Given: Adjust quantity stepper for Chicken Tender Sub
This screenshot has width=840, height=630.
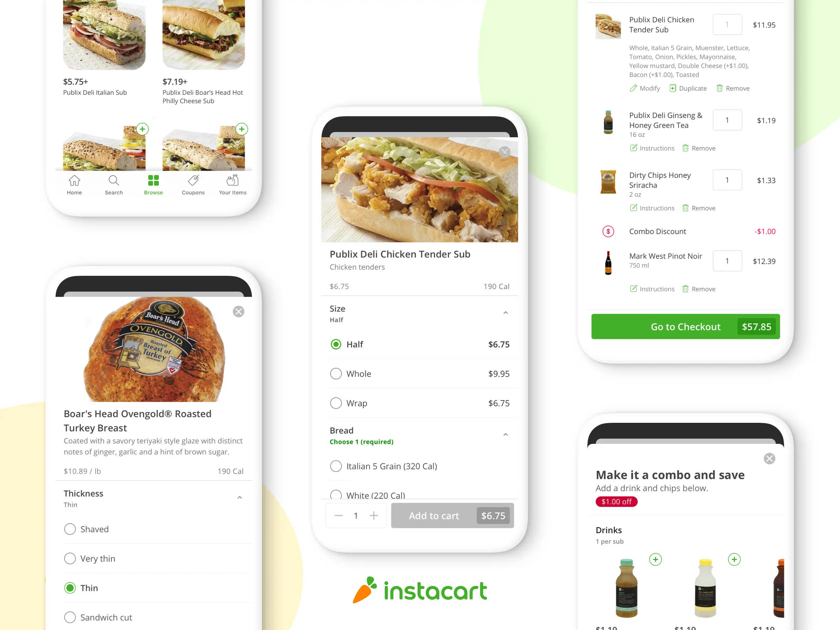Looking at the screenshot, I should tap(356, 515).
